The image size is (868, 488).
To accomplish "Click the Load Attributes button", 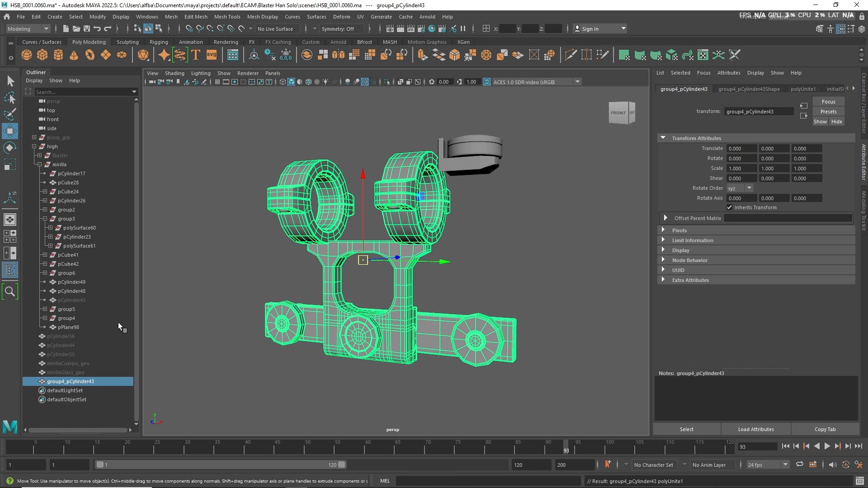I will (755, 429).
